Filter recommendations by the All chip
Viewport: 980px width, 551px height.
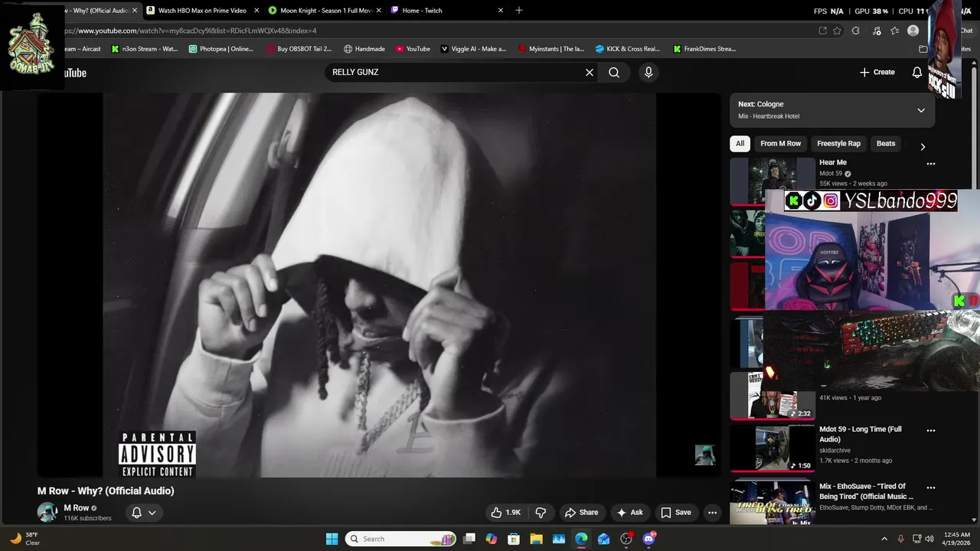[x=740, y=144]
